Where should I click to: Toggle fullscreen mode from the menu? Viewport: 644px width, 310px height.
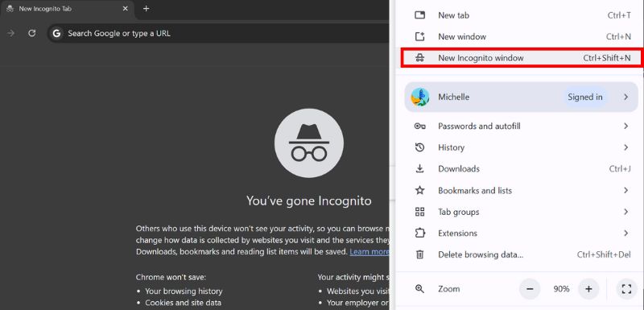pyautogui.click(x=626, y=289)
